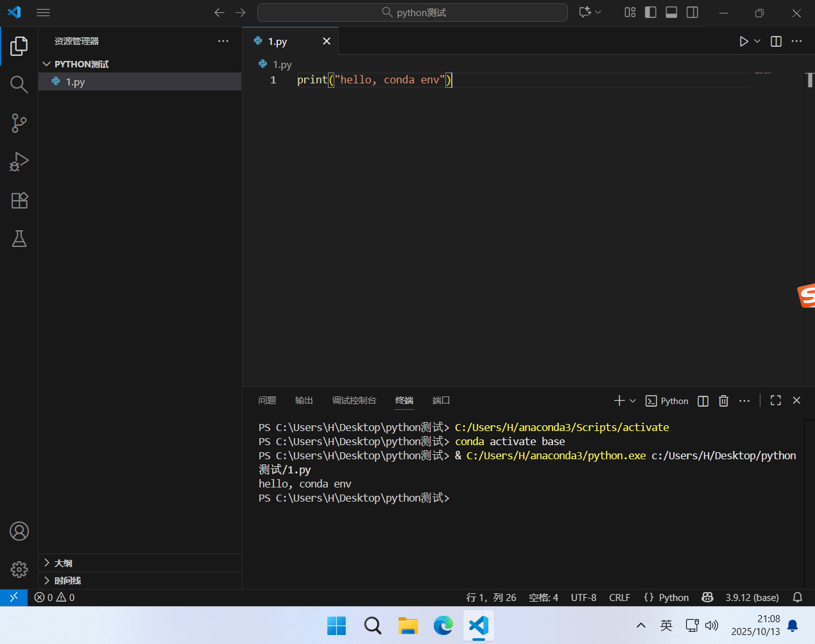Click 行 1, 列 26 cursor position

pos(491,597)
